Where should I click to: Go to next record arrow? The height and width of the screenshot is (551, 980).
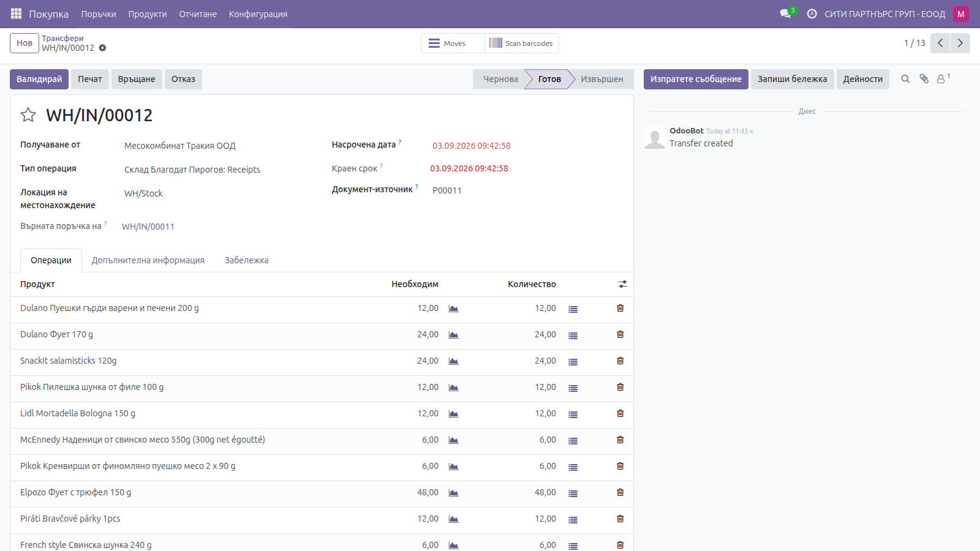(x=960, y=43)
